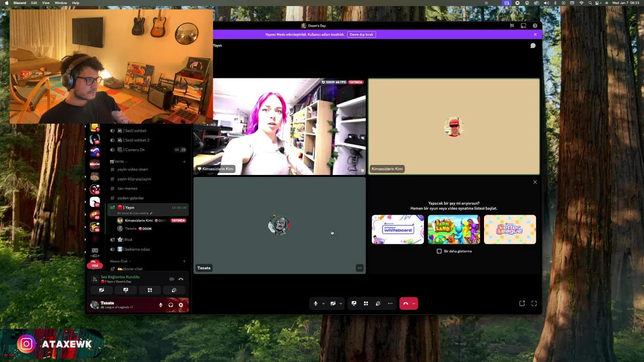Add channel to 'Abone Özel' category
Screen dimensions: 644x362
[184, 261]
